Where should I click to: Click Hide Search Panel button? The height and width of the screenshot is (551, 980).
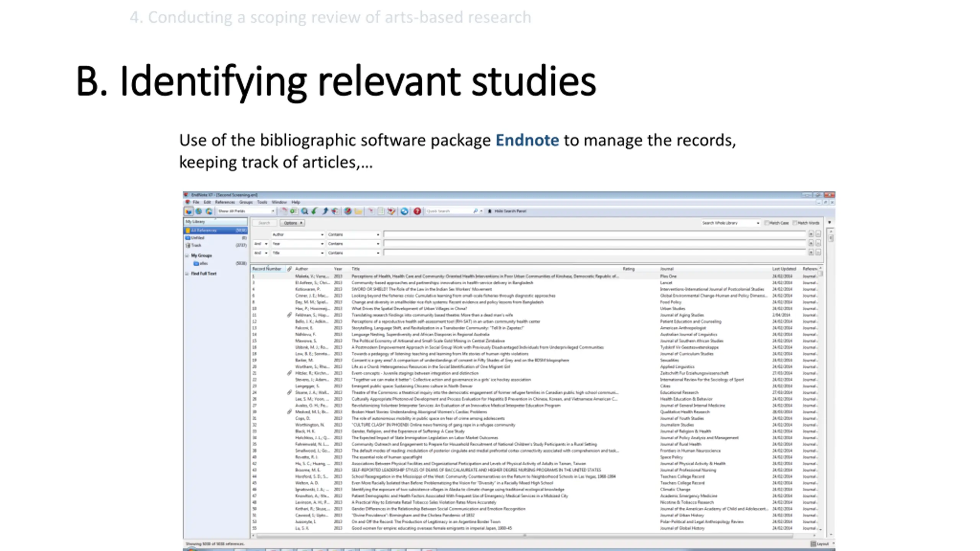tap(507, 211)
